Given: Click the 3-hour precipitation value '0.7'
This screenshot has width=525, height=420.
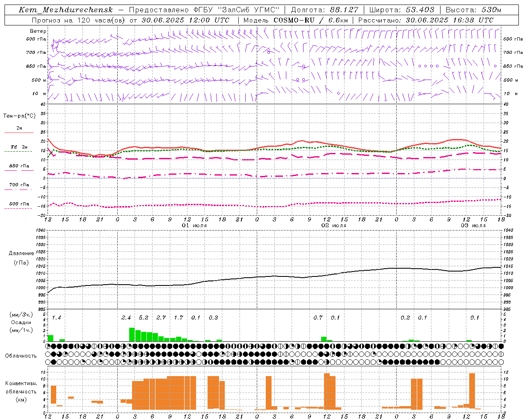Looking at the screenshot, I should (x=318, y=317).
